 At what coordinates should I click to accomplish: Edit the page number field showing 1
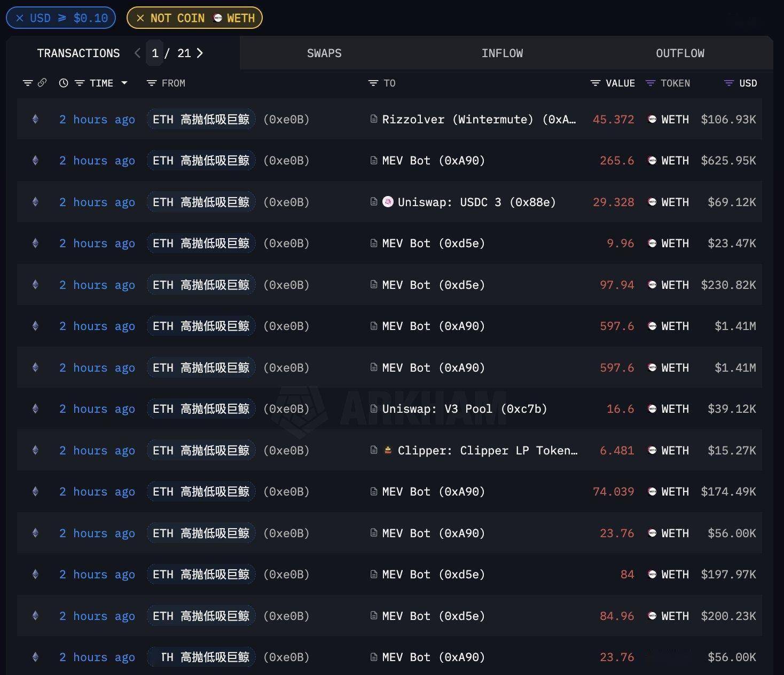(155, 53)
